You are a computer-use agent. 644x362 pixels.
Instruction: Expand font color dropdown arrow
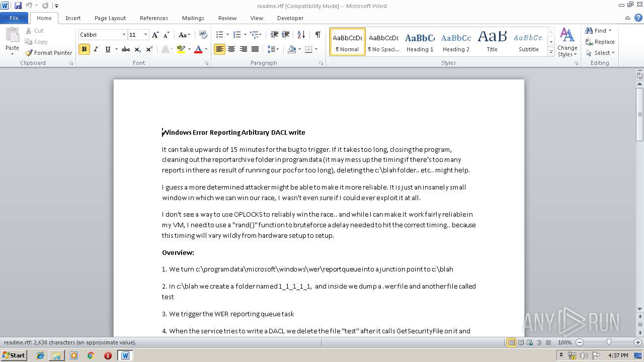pyautogui.click(x=206, y=49)
